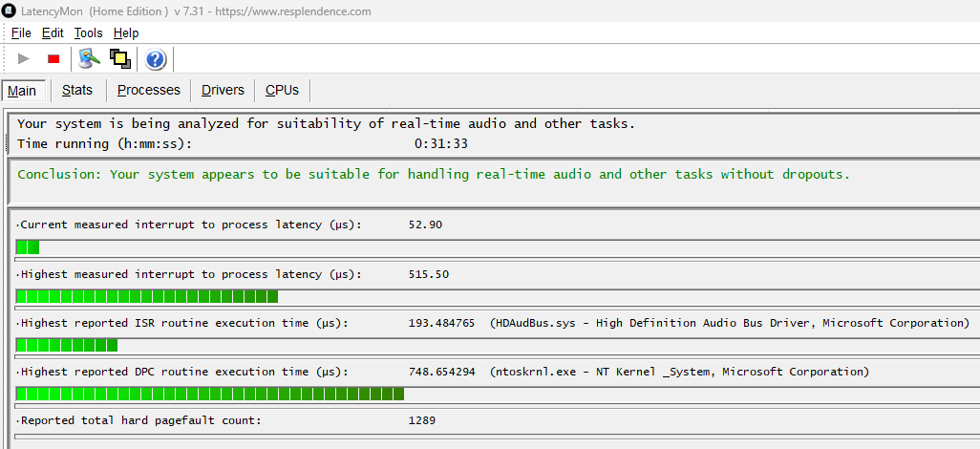Click the overlapping windows toolbar icon

pos(120,59)
